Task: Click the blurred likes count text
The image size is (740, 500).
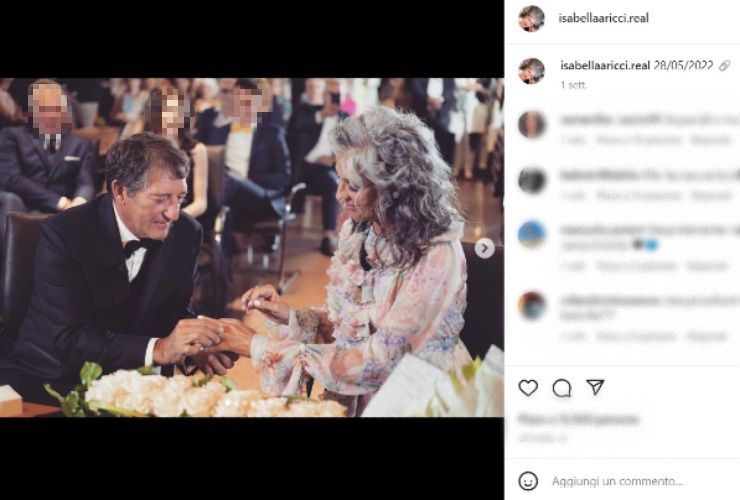Action: pyautogui.click(x=578, y=420)
